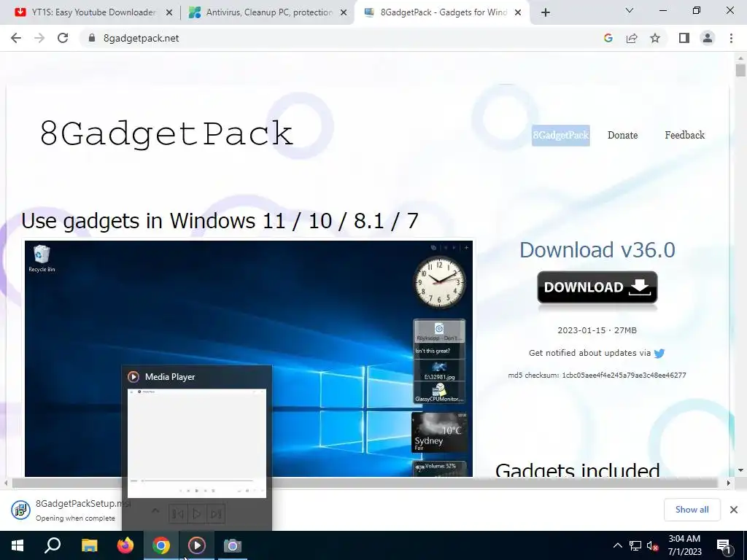The width and height of the screenshot is (747, 560).
Task: Reload the 8gadgetpack.net page
Action: (63, 38)
